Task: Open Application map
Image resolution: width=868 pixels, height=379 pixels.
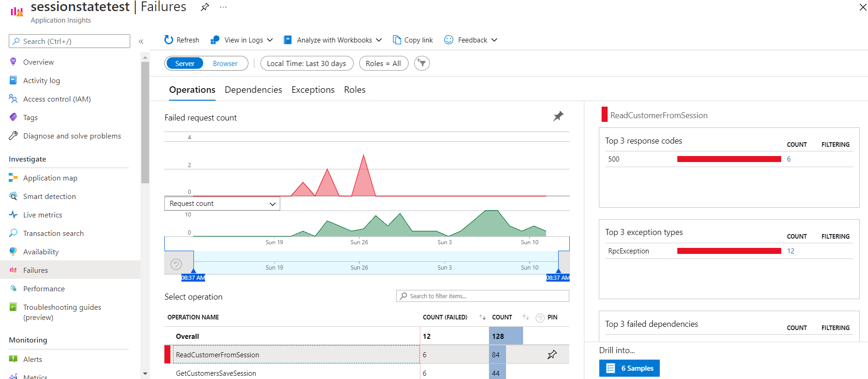Action: tap(50, 178)
